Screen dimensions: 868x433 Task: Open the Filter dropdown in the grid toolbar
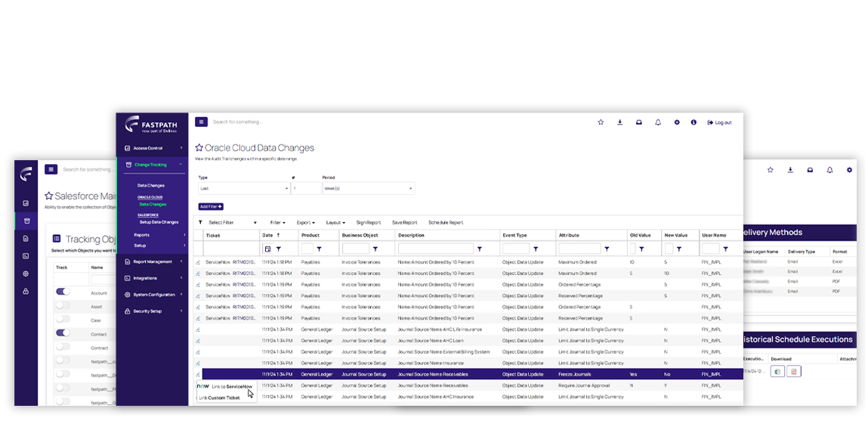278,223
